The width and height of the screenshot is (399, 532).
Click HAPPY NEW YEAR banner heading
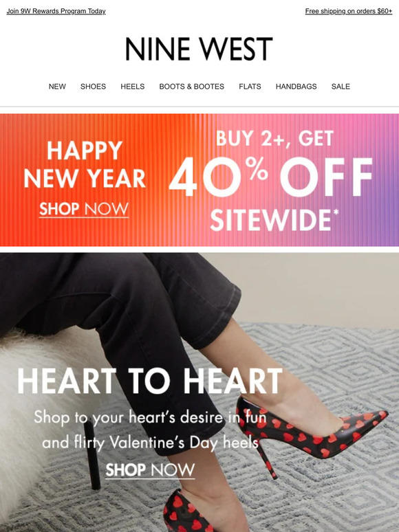click(84, 164)
